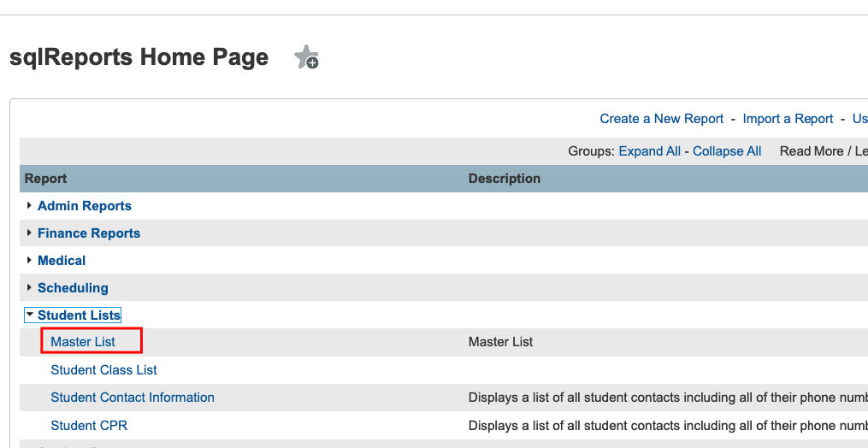This screenshot has height=448, width=868.
Task: Open the Student CPR report
Action: click(89, 425)
